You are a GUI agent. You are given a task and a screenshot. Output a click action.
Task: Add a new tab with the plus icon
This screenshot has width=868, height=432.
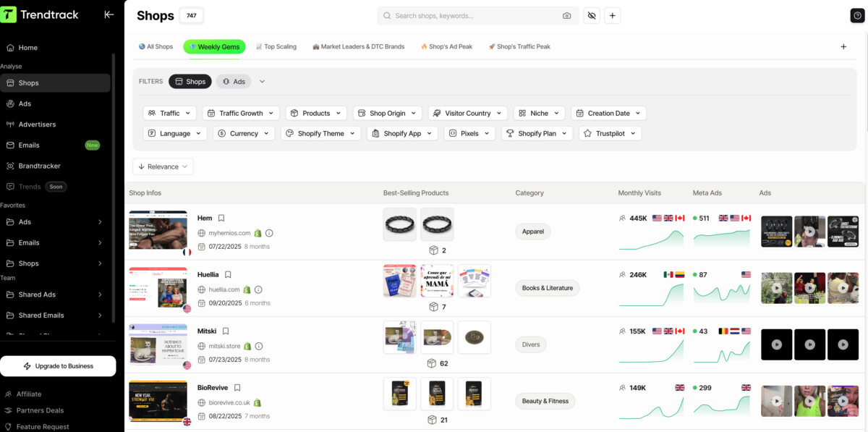click(x=843, y=47)
